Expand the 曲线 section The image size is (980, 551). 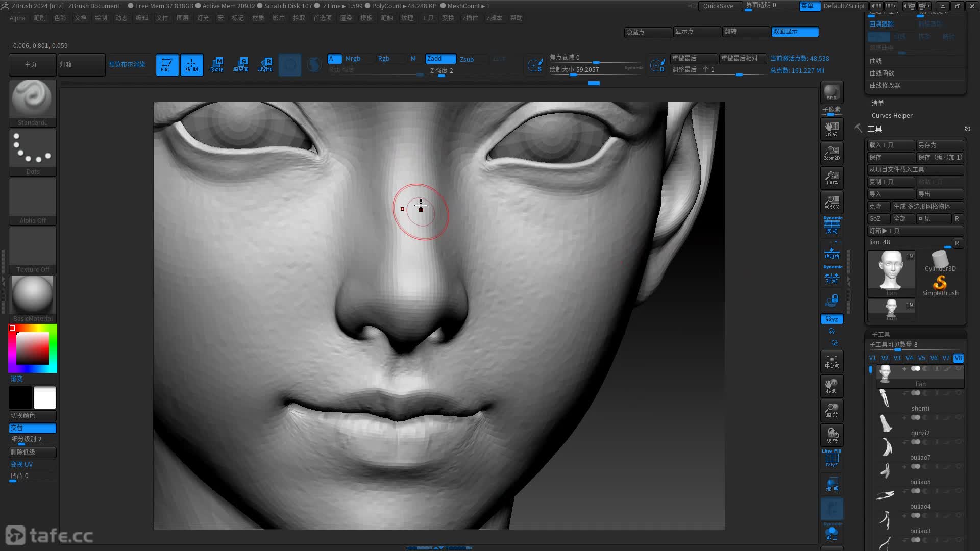[x=876, y=61]
